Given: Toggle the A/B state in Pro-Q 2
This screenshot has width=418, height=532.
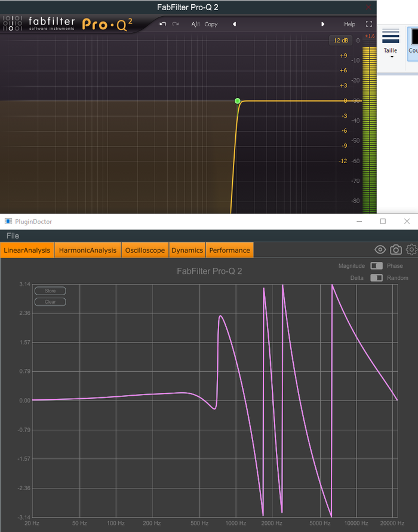Looking at the screenshot, I should (196, 25).
